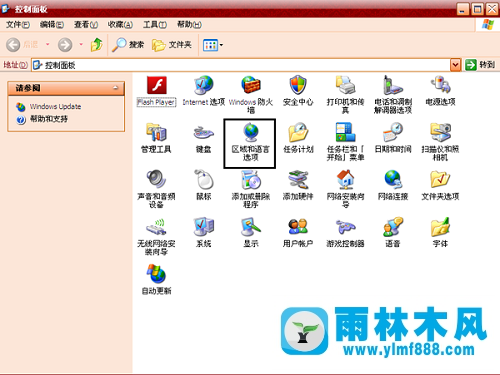Image resolution: width=500 pixels, height=375 pixels.
Task: Open the 查看 menu
Action: pyautogui.click(x=86, y=25)
